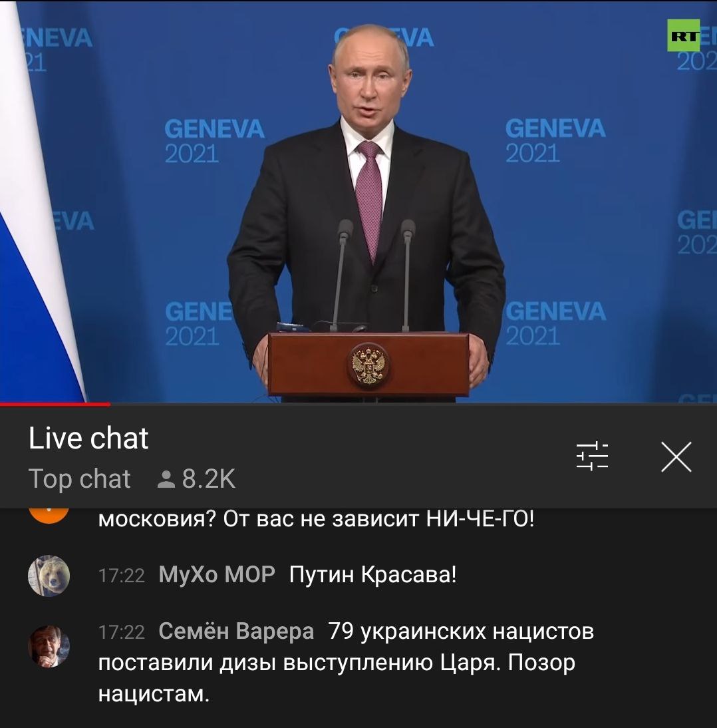
Task: Select the message Путин Красава!
Action: 372,575
